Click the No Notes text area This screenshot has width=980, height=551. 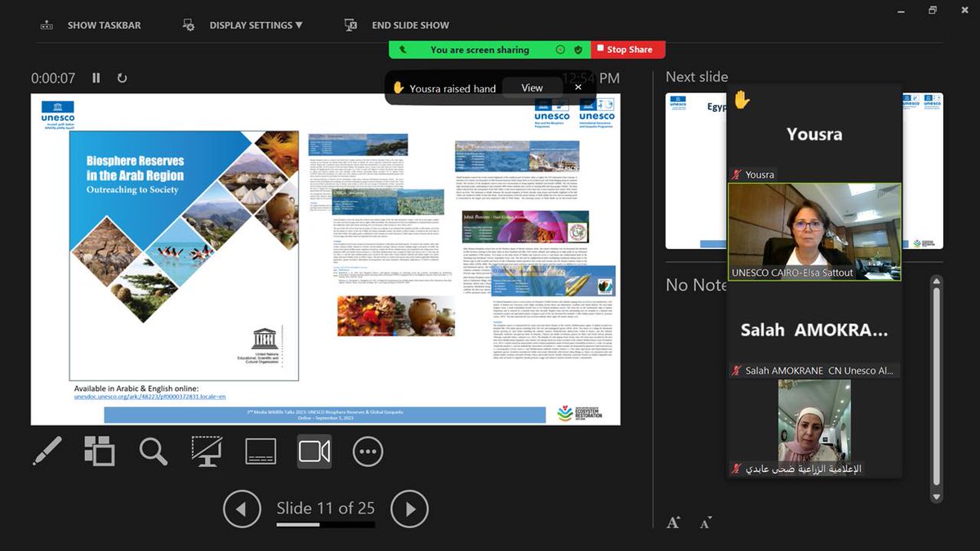[697, 285]
